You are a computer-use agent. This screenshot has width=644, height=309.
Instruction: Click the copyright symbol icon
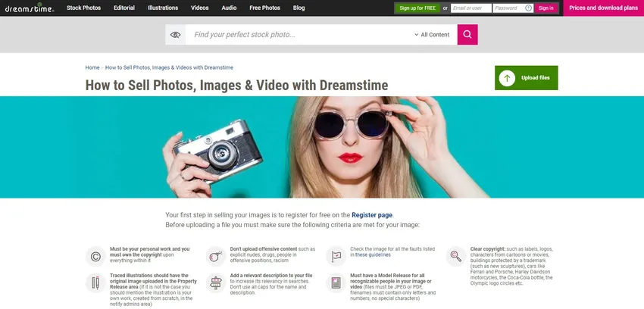pos(95,257)
